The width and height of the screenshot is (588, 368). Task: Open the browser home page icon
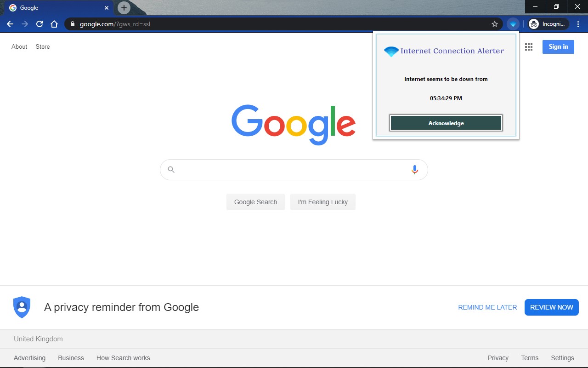coord(54,24)
